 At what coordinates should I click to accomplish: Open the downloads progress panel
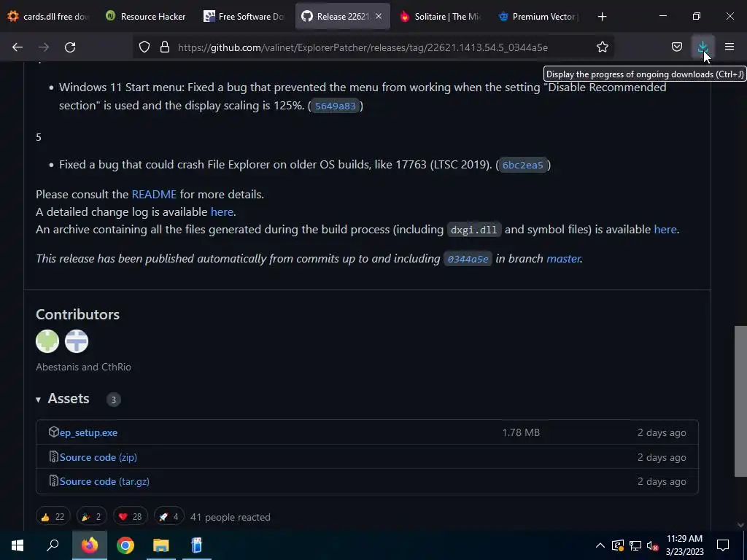(703, 47)
